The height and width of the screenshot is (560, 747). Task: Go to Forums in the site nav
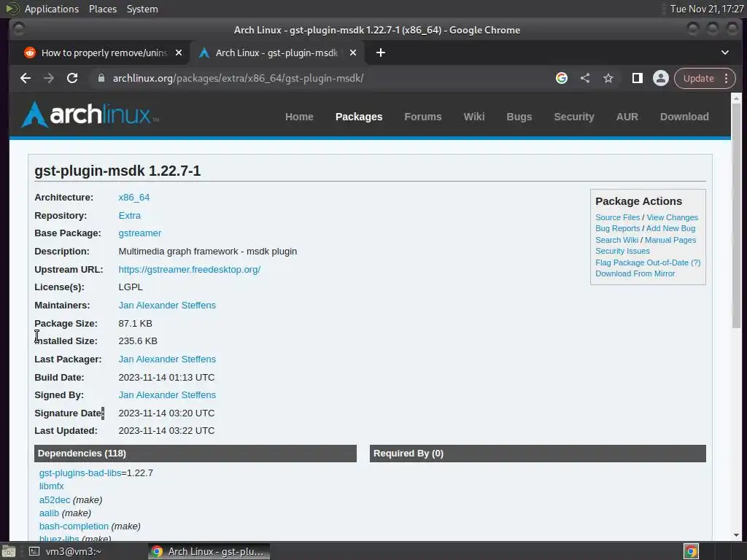(423, 117)
